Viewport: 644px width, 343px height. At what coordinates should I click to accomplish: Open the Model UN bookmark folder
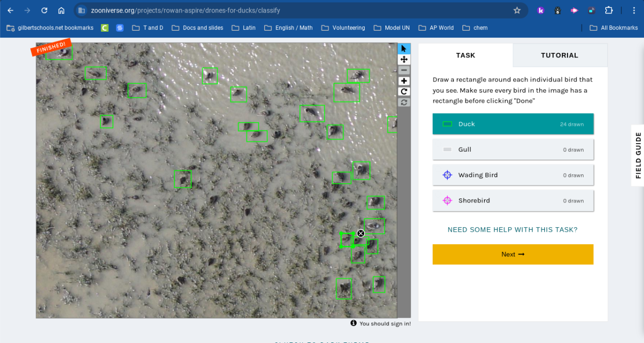(391, 28)
